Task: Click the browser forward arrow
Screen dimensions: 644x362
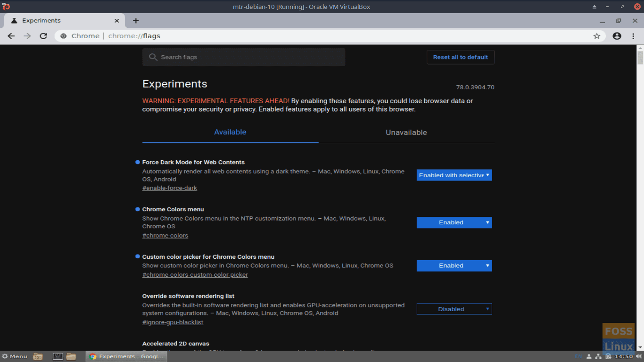Action: tap(27, 36)
